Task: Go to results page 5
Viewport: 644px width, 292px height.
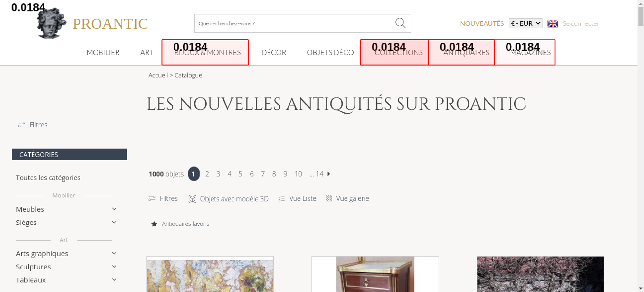Action: pyautogui.click(x=241, y=174)
